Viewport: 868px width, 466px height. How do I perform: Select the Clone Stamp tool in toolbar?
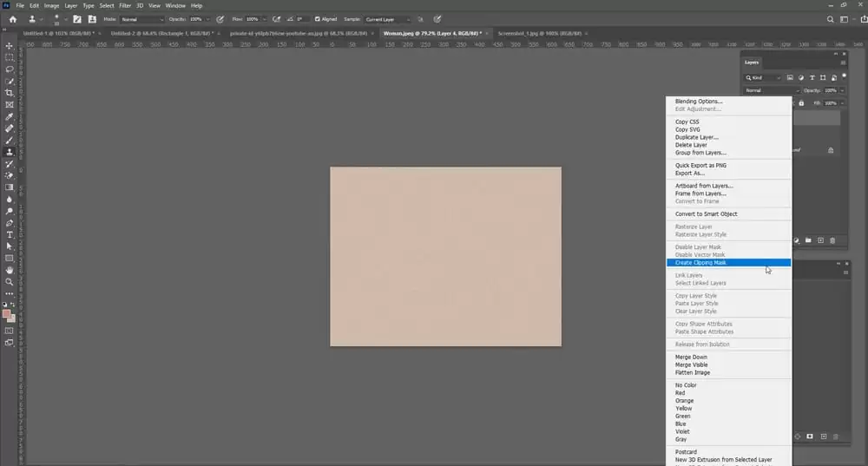coord(10,152)
